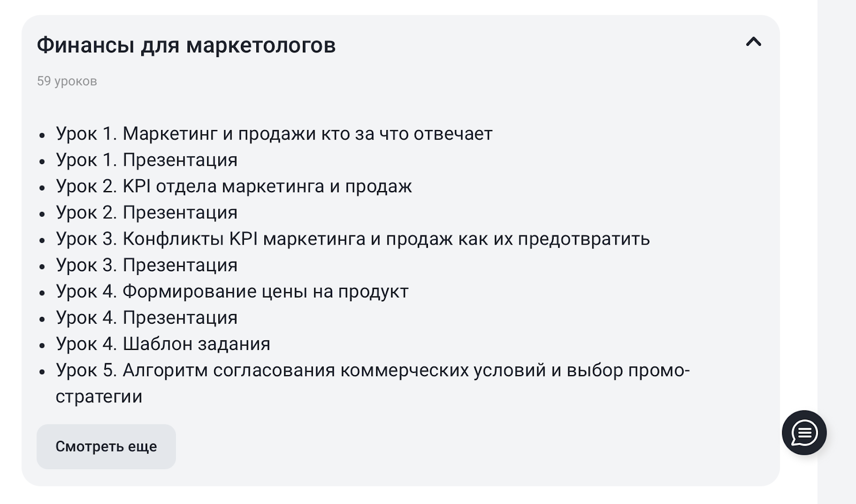This screenshot has height=504, width=856.
Task: Open Урок 5. Алгоритм согласования lesson
Action: coord(372,370)
